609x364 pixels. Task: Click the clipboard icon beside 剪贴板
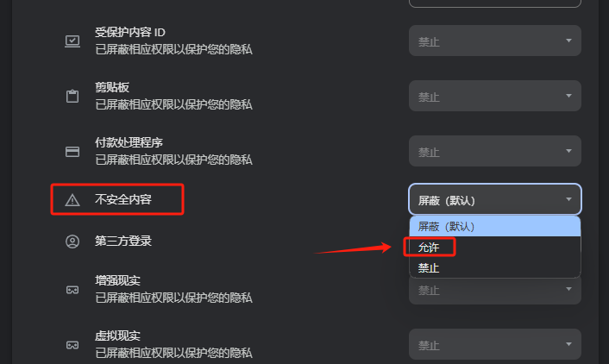pos(72,96)
